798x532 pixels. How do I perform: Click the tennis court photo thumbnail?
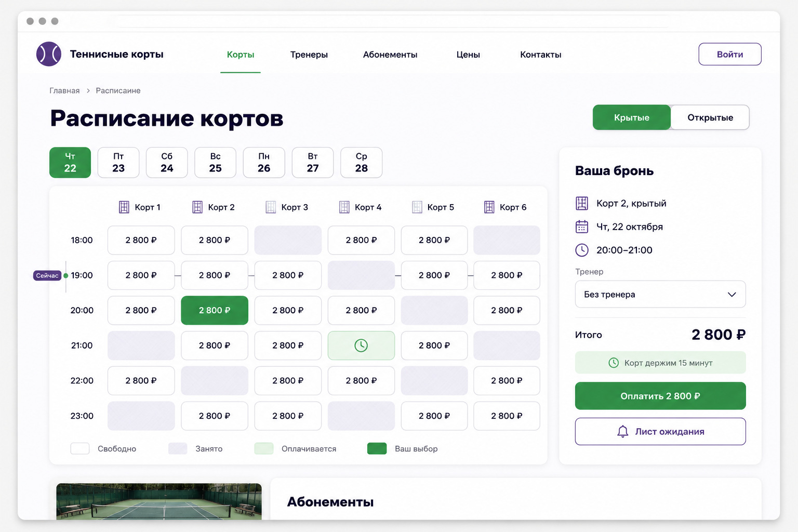159,501
